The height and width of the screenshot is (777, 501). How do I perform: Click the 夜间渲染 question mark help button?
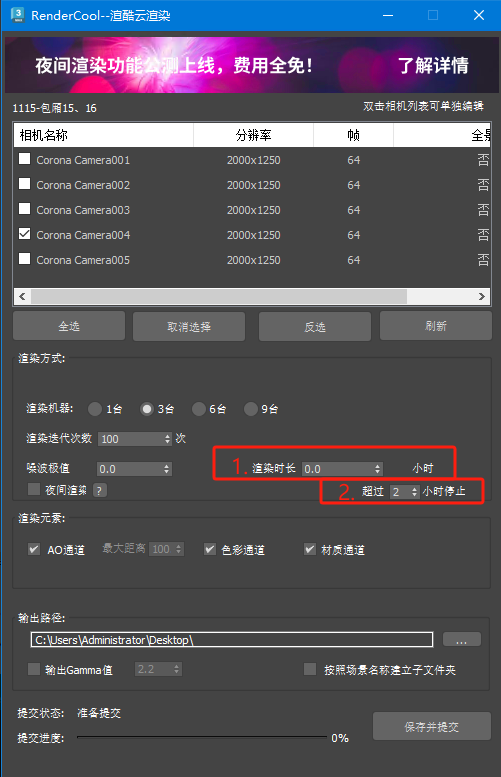point(100,491)
